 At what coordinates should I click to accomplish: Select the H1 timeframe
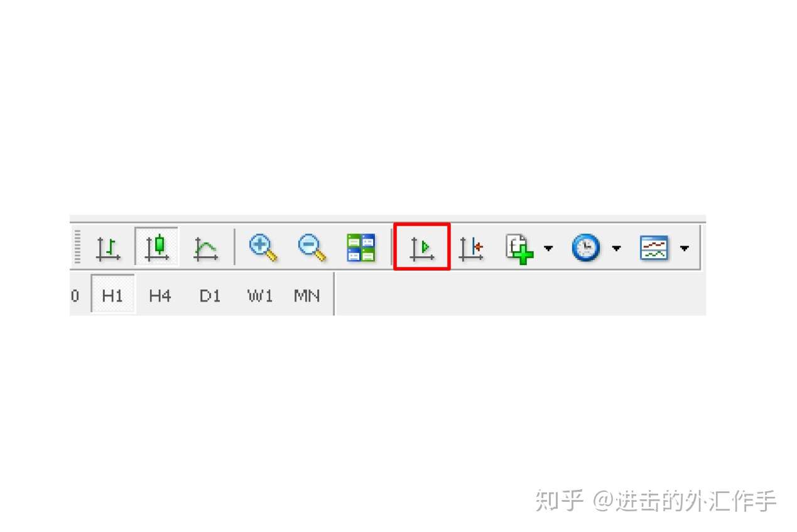pyautogui.click(x=113, y=295)
